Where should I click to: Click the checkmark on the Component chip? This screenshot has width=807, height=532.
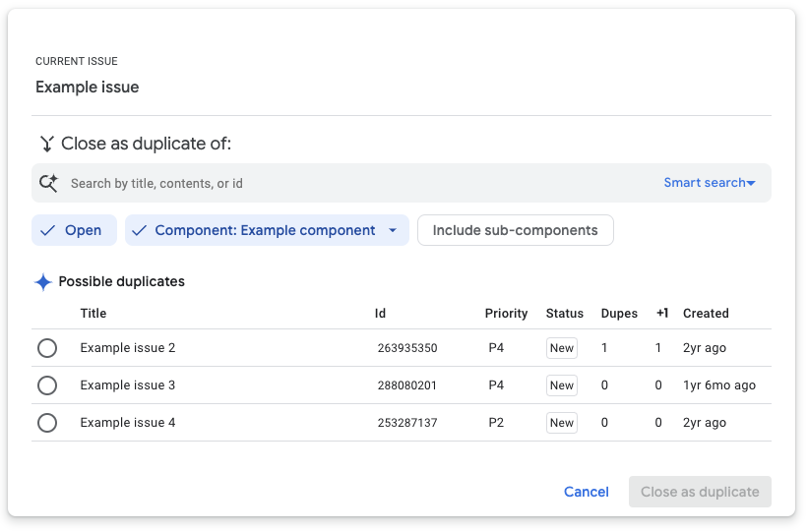140,230
